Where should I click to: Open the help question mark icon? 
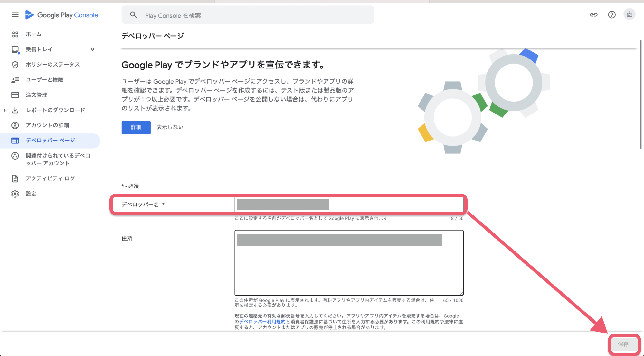[x=611, y=15]
